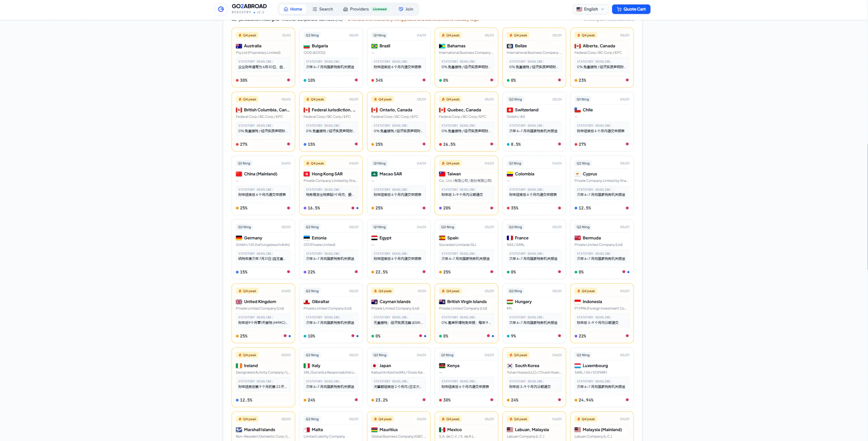Click the 16.5% rate dot on Hong Kong card

[x=305, y=208]
